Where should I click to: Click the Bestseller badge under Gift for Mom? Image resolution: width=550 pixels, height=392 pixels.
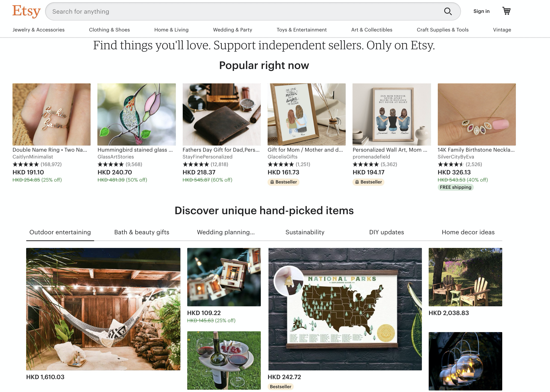click(x=283, y=182)
